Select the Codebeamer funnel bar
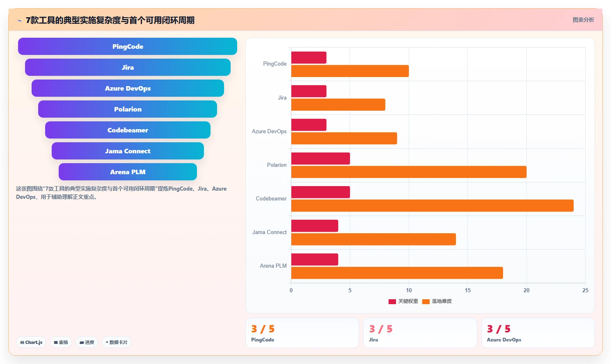Screen dimensions: 611x364 coord(128,130)
